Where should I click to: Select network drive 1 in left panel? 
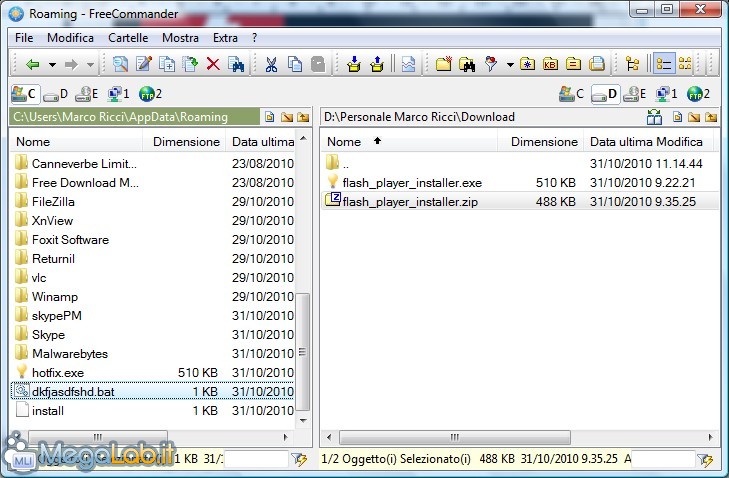pos(118,94)
